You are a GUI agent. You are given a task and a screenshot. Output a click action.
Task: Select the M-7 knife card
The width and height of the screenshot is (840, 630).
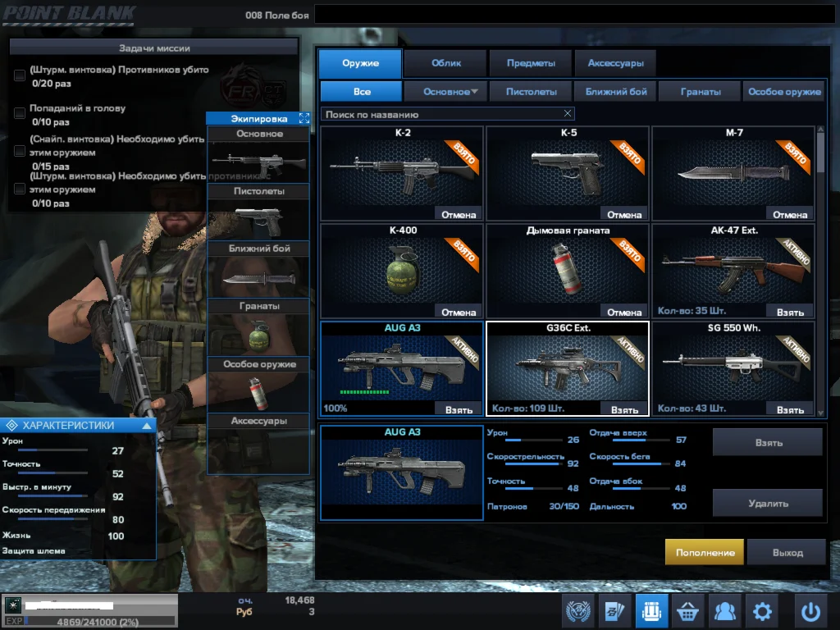pos(733,173)
